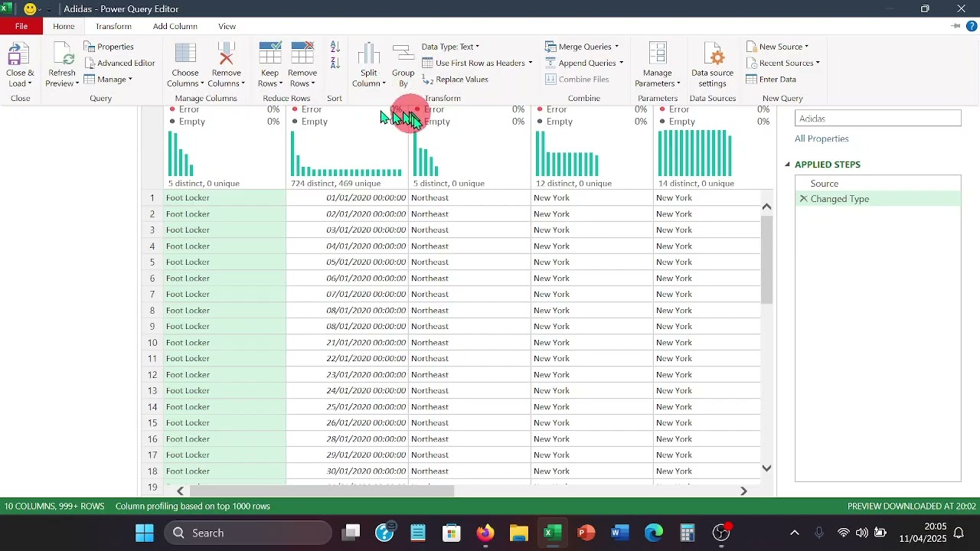The height and width of the screenshot is (551, 980).
Task: Open the notifications bell in system tray
Action: point(959,533)
